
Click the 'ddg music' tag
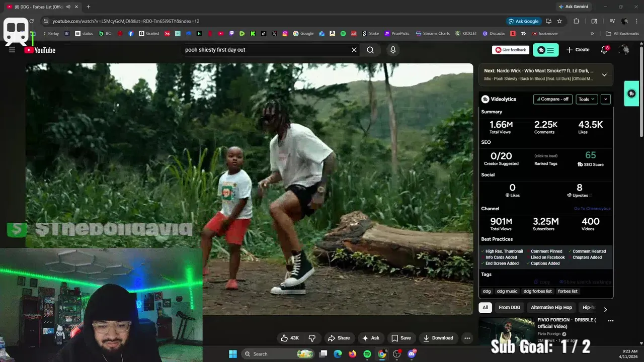point(507,291)
